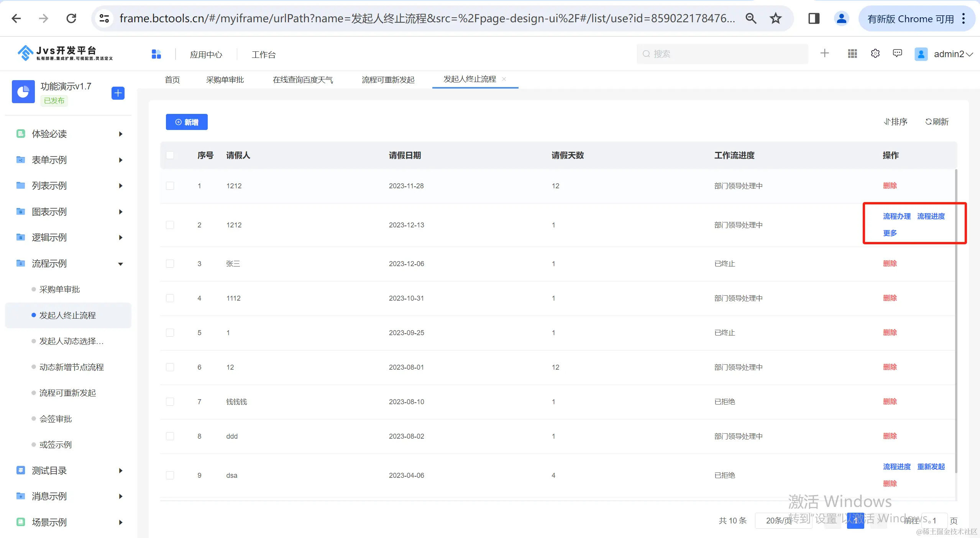The height and width of the screenshot is (538, 980).
Task: Bookmark page with the star icon
Action: (776, 18)
